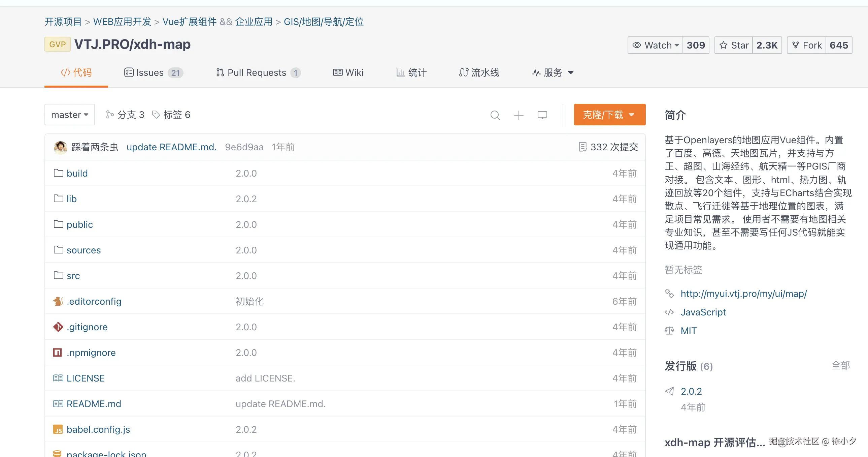Open the README.md file
This screenshot has height=457, width=868.
click(94, 404)
